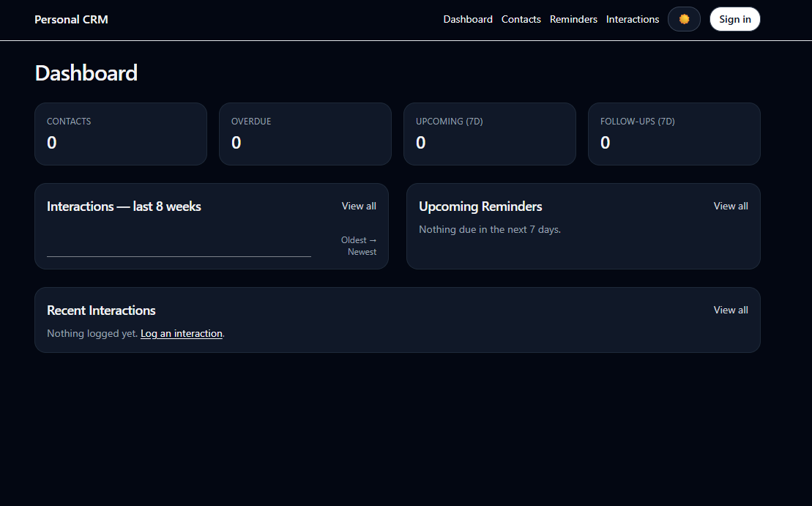Open the Personal CRM home logo

pyautogui.click(x=71, y=20)
